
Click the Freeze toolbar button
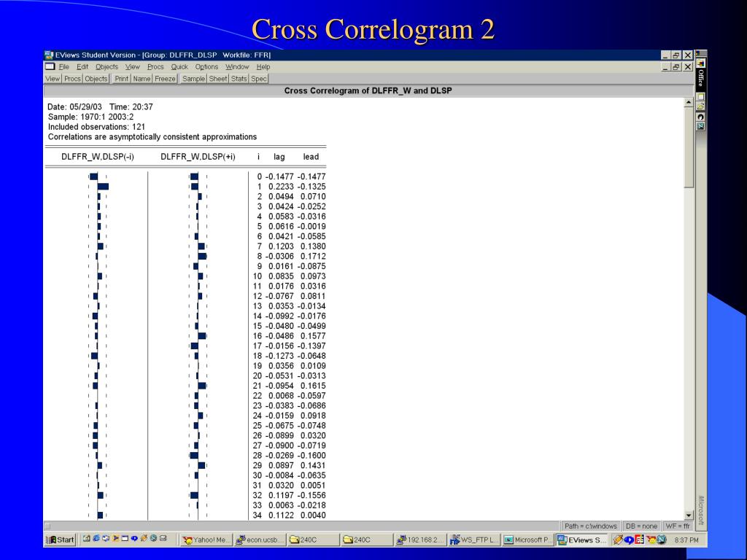point(166,79)
